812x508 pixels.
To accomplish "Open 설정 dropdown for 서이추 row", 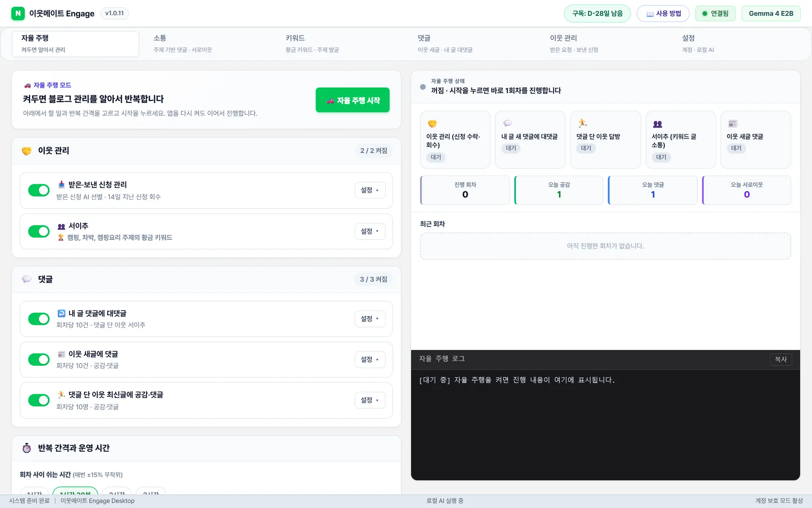I will [x=370, y=231].
